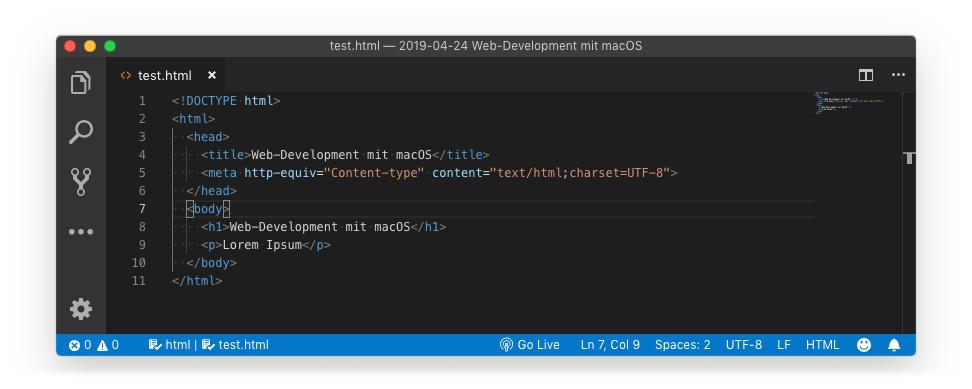This screenshot has width=972, height=389.
Task: Change end of line sequence LF
Action: coord(784,345)
